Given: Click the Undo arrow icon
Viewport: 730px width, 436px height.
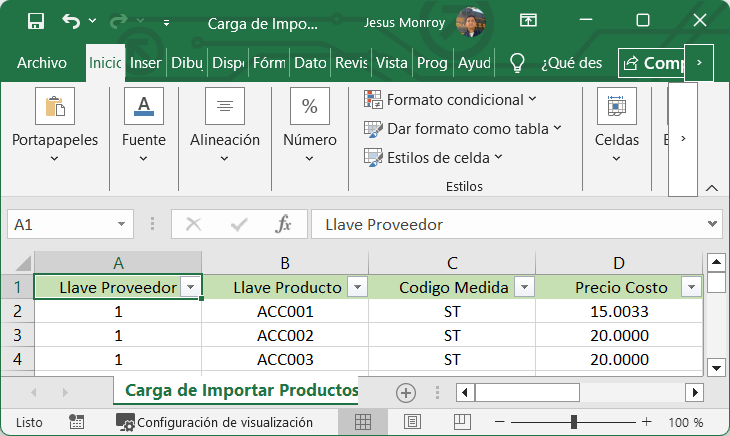Looking at the screenshot, I should [71, 21].
